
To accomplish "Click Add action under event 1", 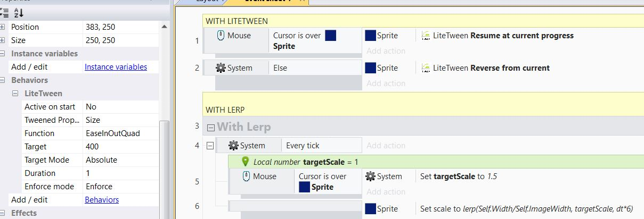I will click(386, 51).
